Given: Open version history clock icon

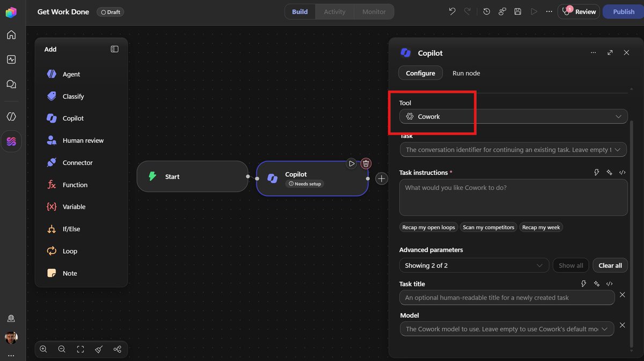Looking at the screenshot, I should tap(486, 11).
